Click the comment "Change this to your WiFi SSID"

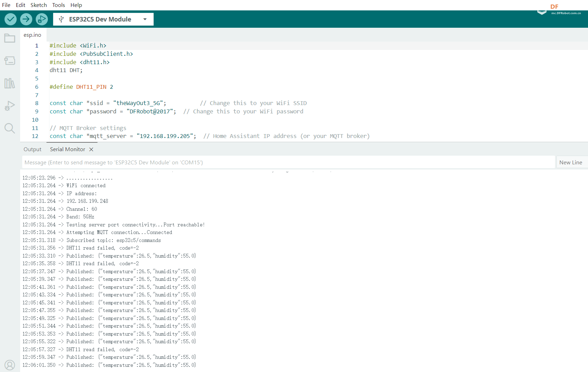point(253,103)
